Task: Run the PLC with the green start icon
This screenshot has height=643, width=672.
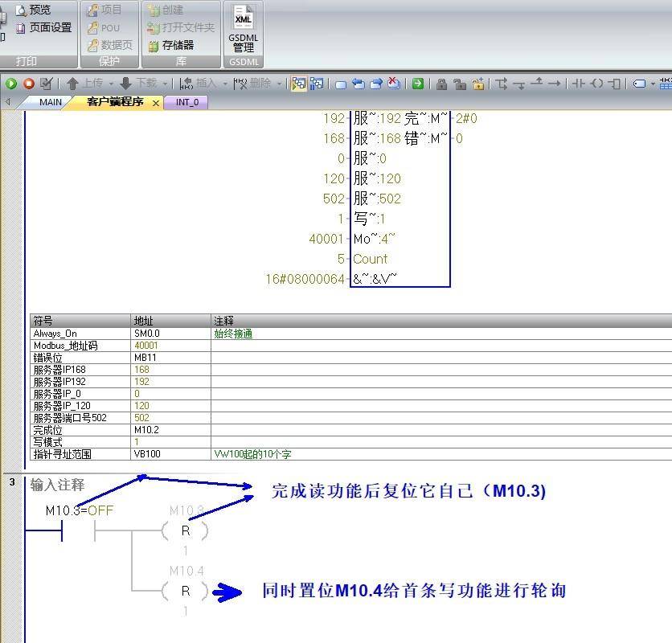Action: [10, 84]
